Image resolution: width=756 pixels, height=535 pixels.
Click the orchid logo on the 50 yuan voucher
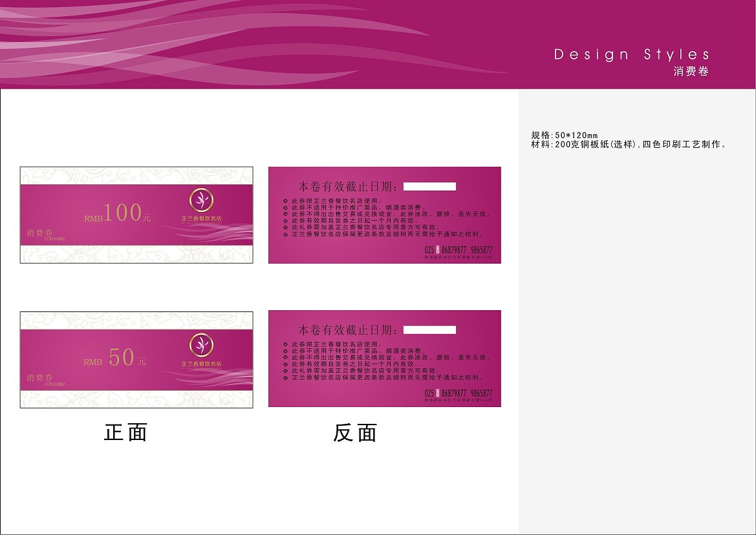pos(201,345)
